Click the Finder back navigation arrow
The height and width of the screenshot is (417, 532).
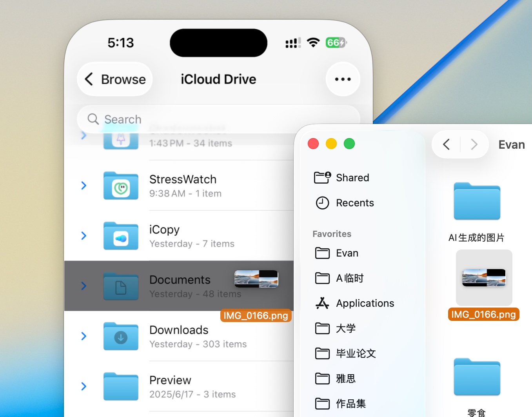446,144
